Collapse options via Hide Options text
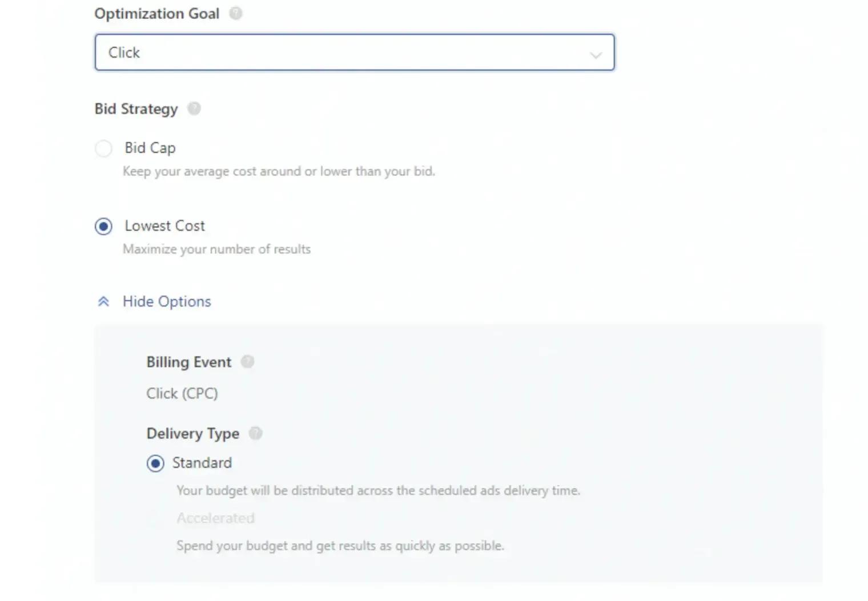The height and width of the screenshot is (601, 868). click(167, 301)
